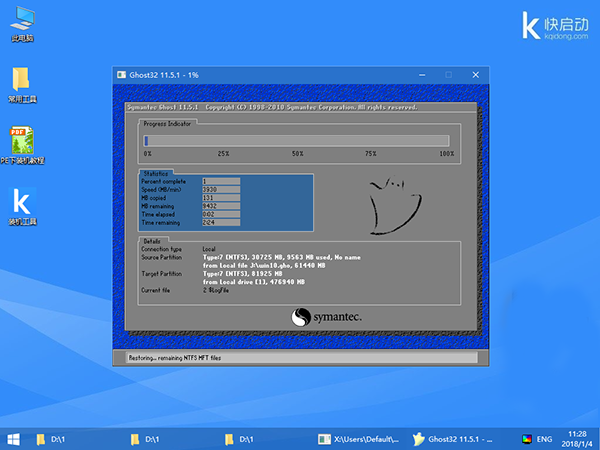Switch to third D:\1 taskbar folder
The width and height of the screenshot is (600, 450).
click(239, 439)
